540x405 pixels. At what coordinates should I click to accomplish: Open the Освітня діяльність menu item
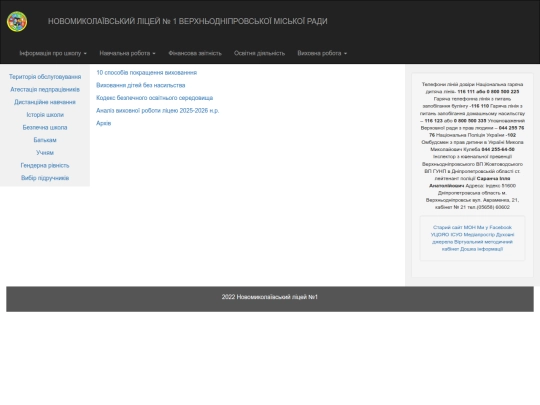[259, 53]
